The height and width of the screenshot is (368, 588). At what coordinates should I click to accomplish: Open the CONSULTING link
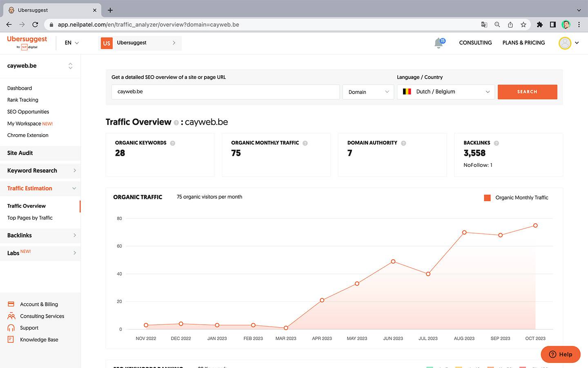(x=475, y=43)
